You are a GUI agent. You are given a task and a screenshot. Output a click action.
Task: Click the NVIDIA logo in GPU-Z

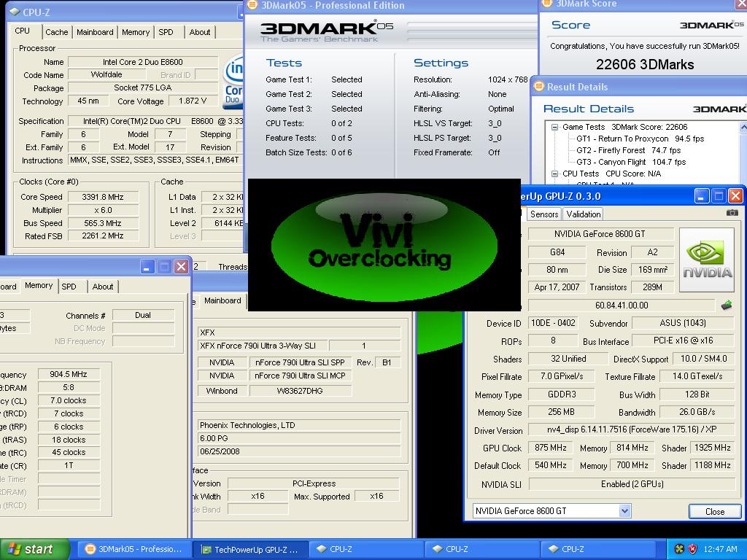click(x=706, y=260)
